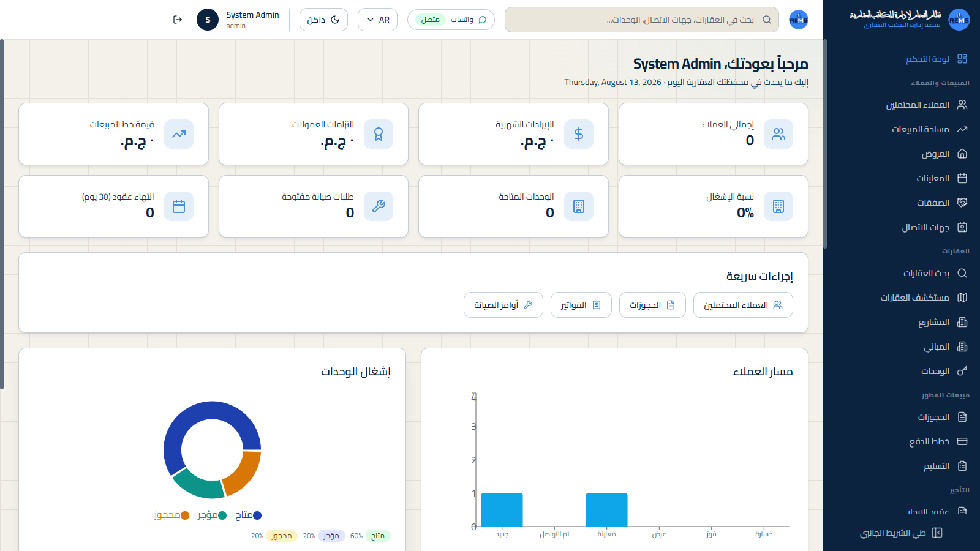980x551 pixels.
Task: Click the WhatsApp connection status pill
Action: [451, 20]
